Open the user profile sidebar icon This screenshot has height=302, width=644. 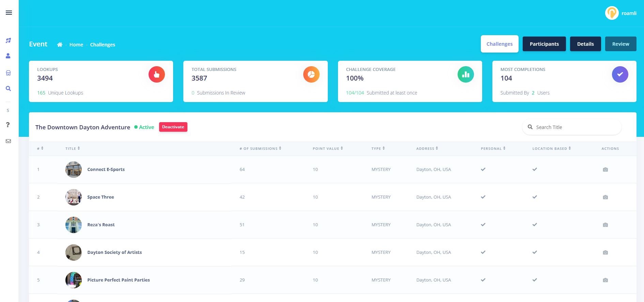tap(8, 56)
